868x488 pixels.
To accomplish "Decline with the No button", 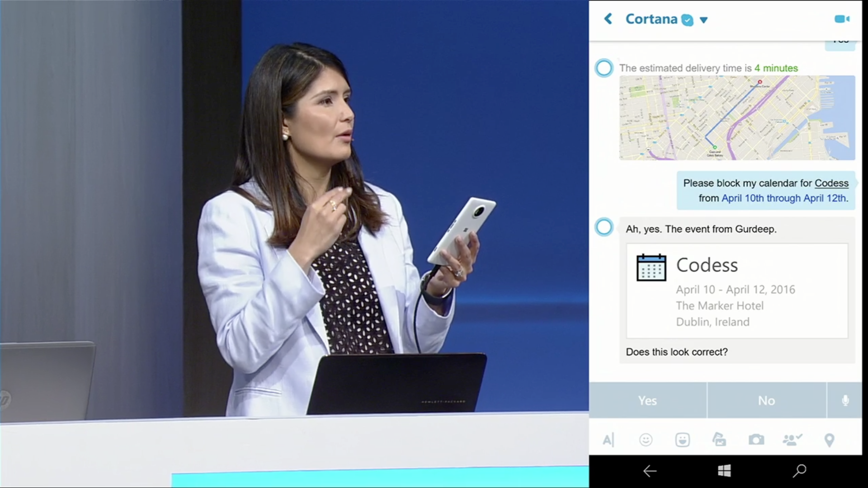I will click(x=767, y=400).
